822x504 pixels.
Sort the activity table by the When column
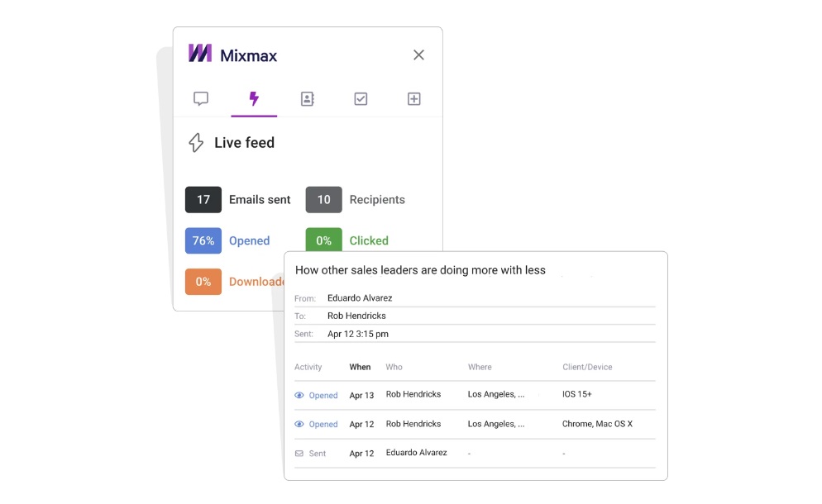pos(360,367)
